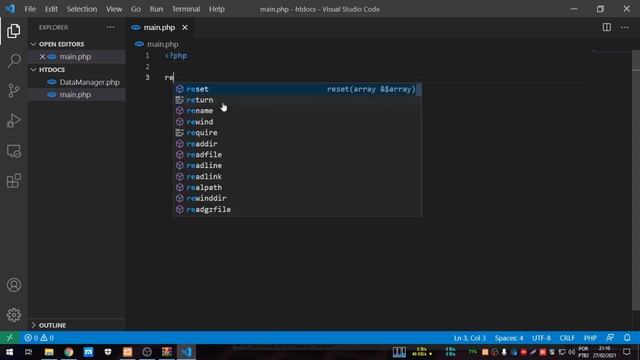640x360 pixels.
Task: Click the VS Code logo in title bar
Action: click(10, 9)
